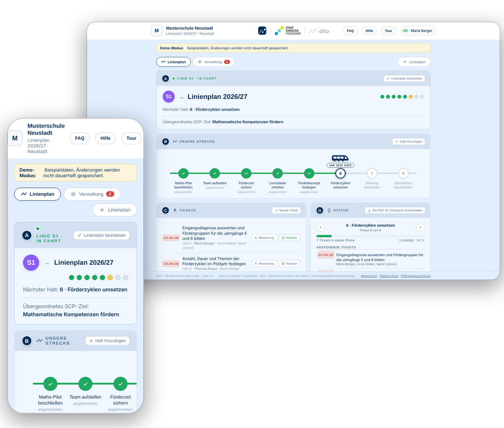The image size is (504, 428).
Task: Switch to the Linienplan tab in phone view
Action: pyautogui.click(x=37, y=194)
